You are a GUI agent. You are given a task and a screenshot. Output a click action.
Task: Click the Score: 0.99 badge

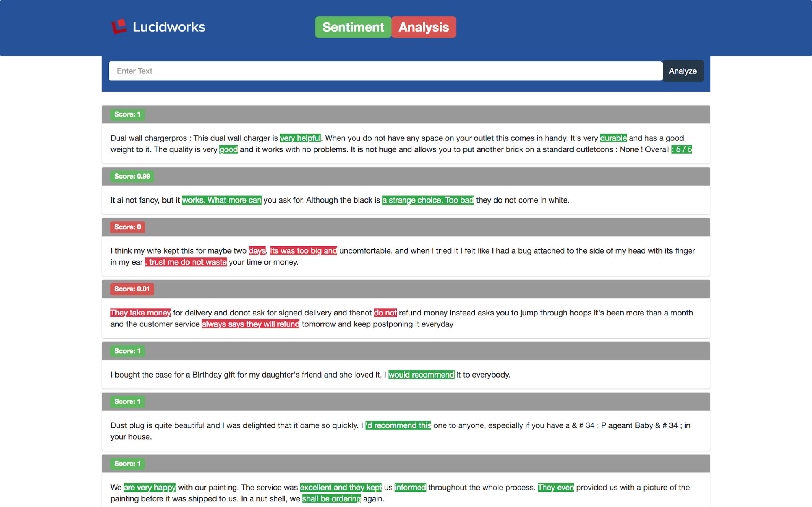point(132,176)
